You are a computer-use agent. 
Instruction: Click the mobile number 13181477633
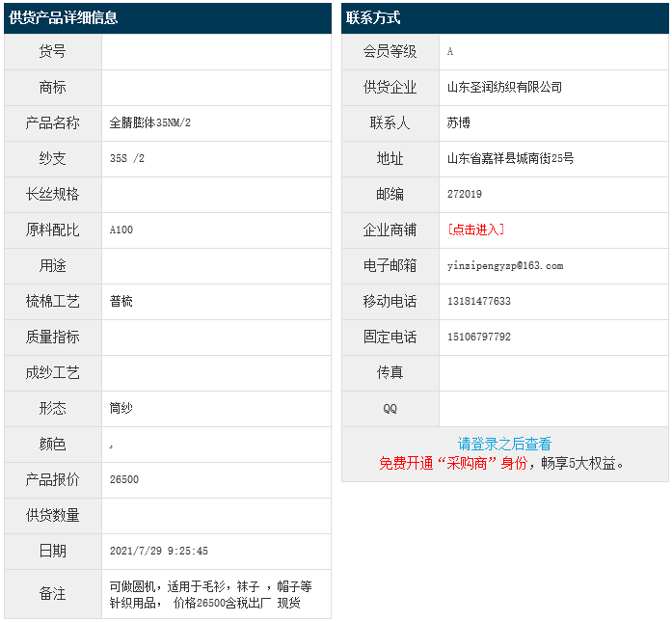[x=479, y=301]
